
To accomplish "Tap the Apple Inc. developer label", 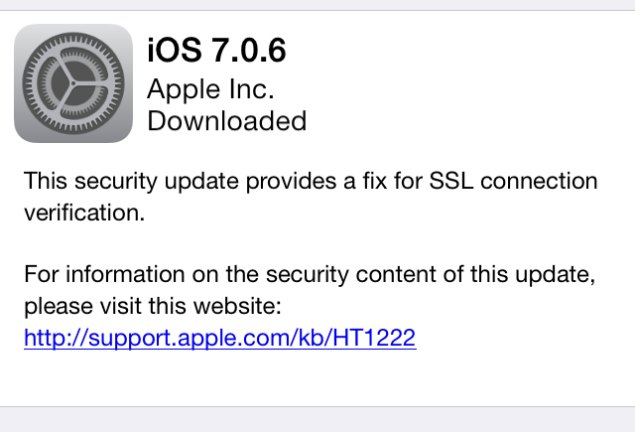I will pos(211,89).
